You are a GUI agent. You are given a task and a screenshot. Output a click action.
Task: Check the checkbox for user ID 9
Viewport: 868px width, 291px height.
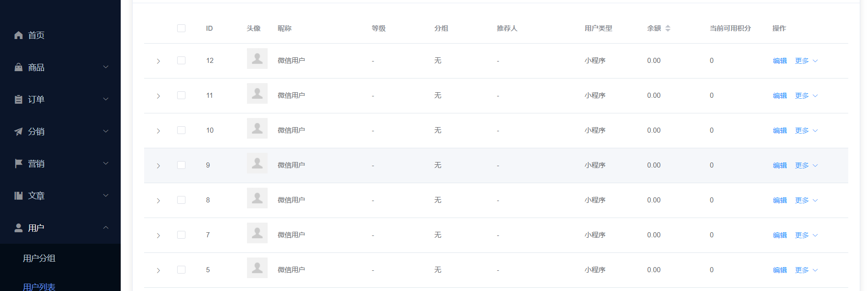tap(181, 165)
